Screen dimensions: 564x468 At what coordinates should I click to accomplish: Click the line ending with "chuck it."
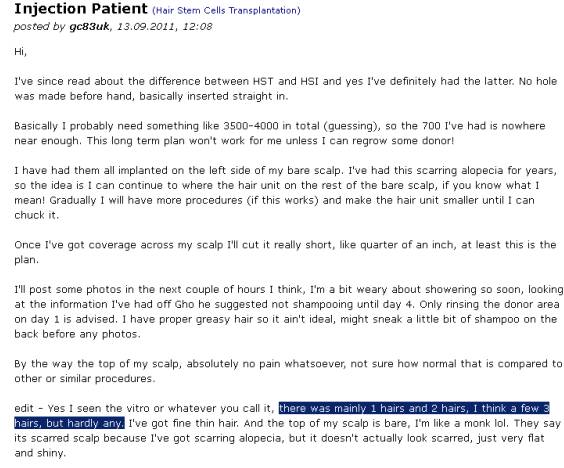pyautogui.click(x=36, y=215)
